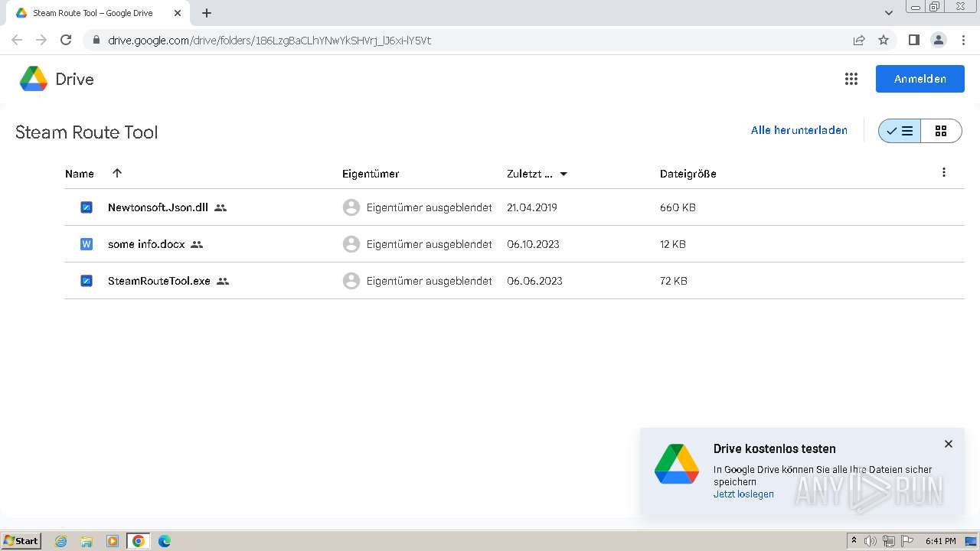Click the Anmelden sign-in button
Image resolution: width=980 pixels, height=551 pixels.
(x=920, y=79)
